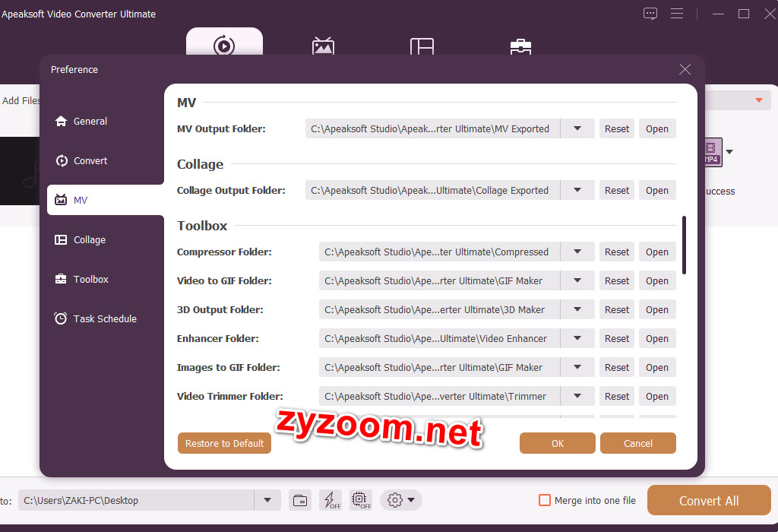Open the Images to GIF Folder
The height and width of the screenshot is (532, 778).
pyautogui.click(x=657, y=367)
